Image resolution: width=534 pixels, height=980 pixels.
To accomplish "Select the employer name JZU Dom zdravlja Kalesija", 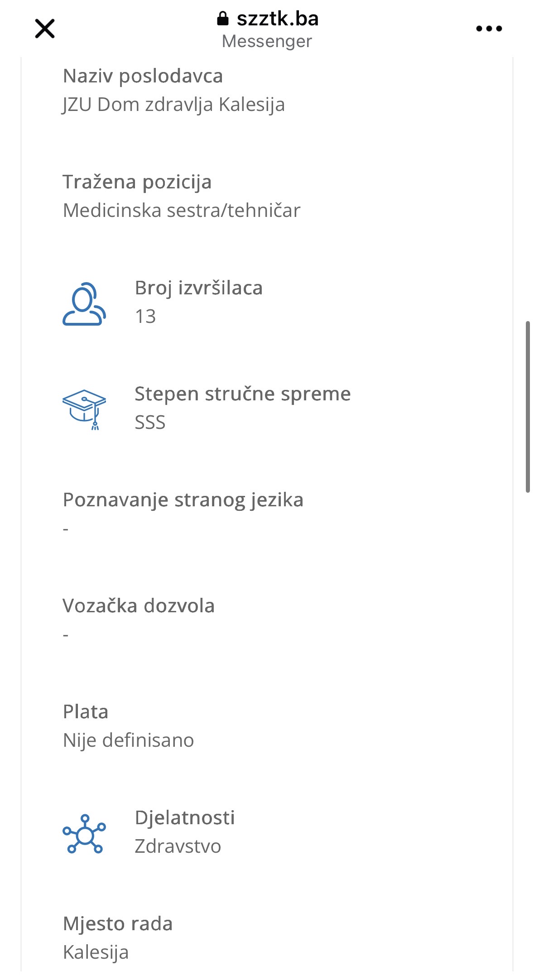I will 174,105.
